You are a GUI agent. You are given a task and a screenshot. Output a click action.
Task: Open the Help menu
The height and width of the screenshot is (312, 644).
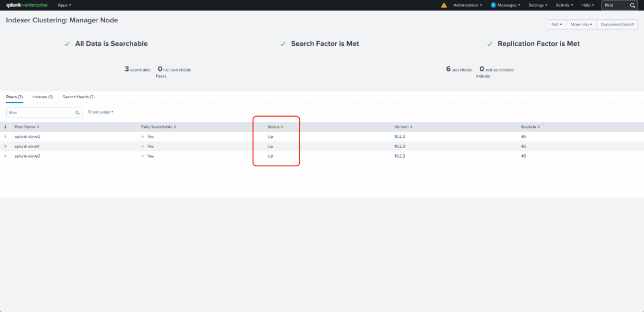[587, 5]
